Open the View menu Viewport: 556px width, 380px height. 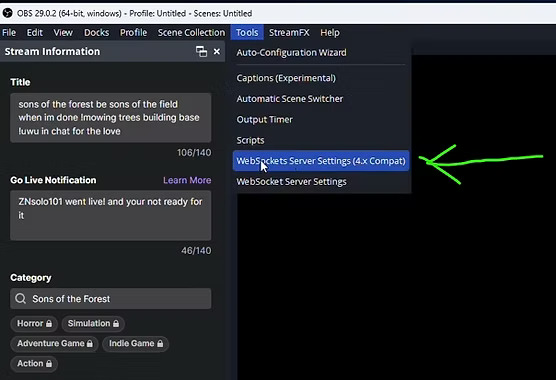coord(63,33)
